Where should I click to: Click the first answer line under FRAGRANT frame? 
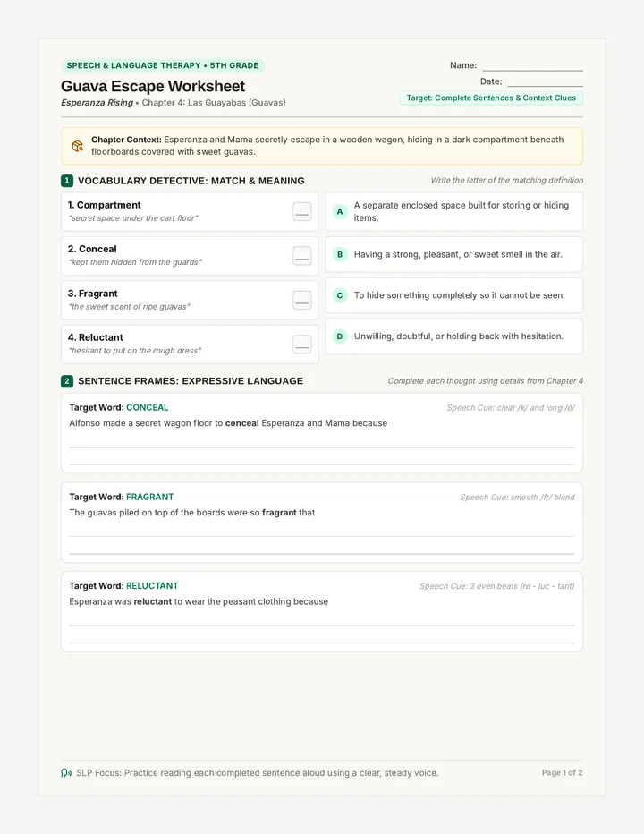click(x=322, y=536)
